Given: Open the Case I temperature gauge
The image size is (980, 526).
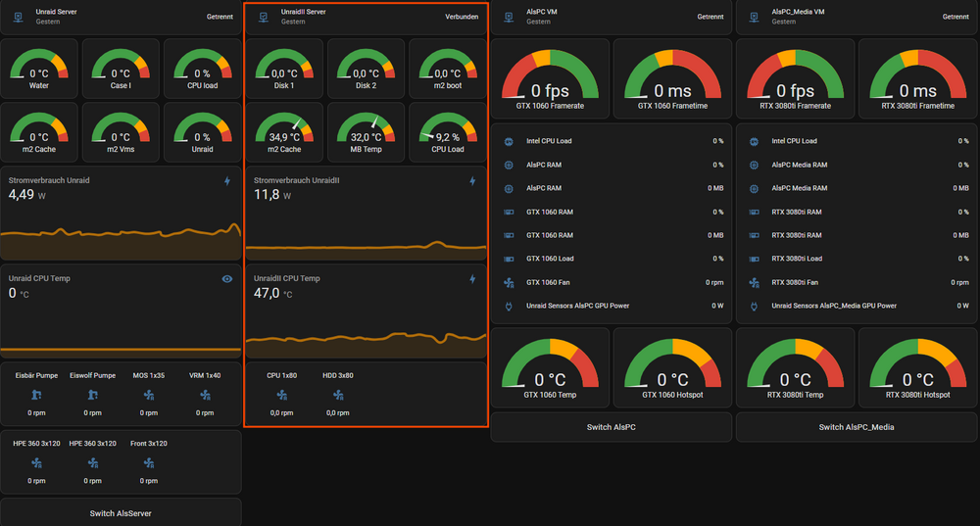Looking at the screenshot, I should coord(121,69).
